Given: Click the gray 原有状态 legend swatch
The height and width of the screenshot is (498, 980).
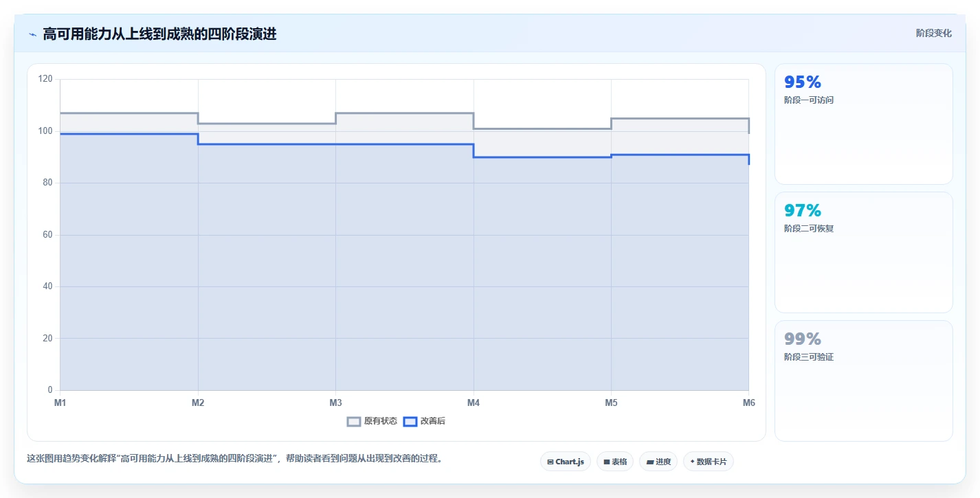Looking at the screenshot, I should tap(354, 421).
